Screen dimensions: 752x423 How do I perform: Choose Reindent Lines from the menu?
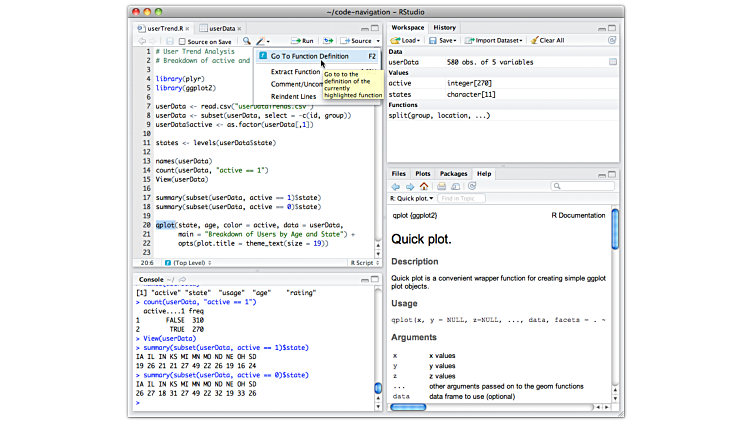295,97
